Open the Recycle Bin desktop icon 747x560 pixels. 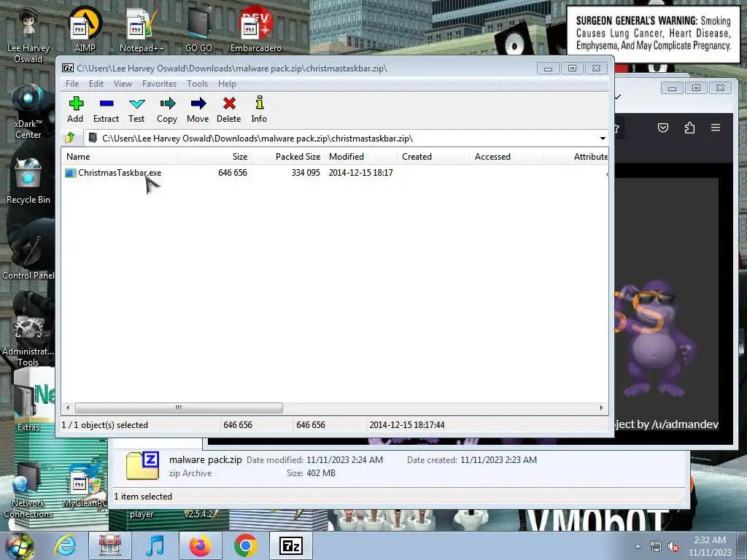point(28,181)
